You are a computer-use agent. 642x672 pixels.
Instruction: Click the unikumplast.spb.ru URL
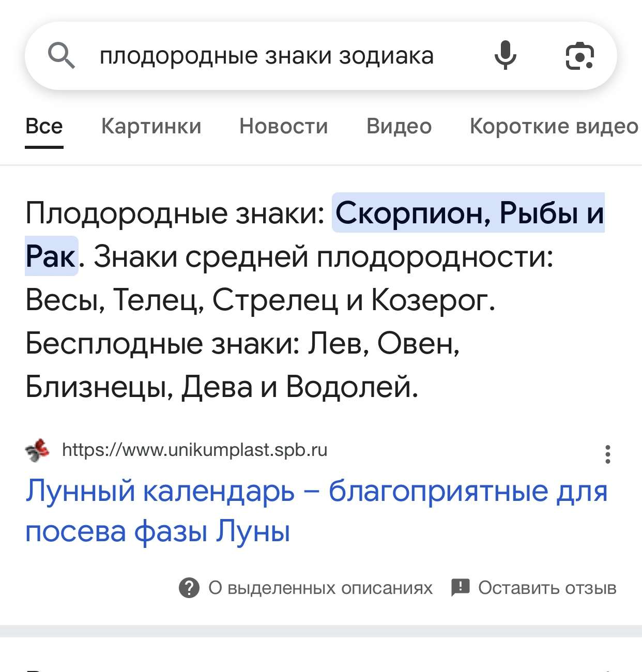[194, 450]
